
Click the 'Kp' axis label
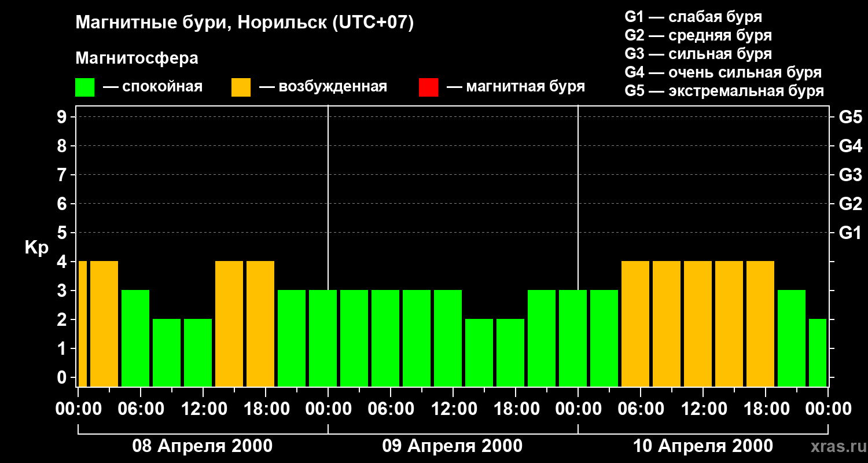36,248
